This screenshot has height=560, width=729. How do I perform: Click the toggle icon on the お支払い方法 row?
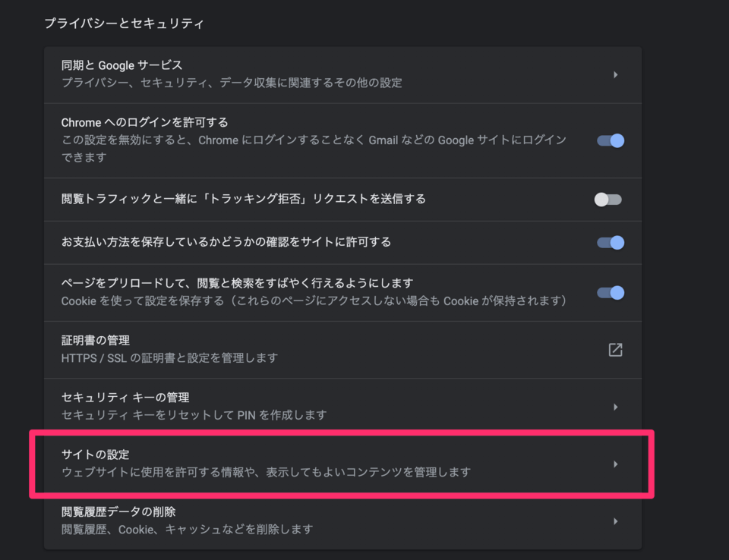[x=610, y=242]
